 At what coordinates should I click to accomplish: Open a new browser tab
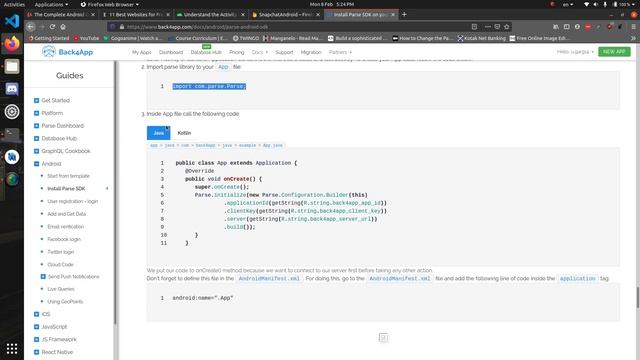tap(404, 14)
